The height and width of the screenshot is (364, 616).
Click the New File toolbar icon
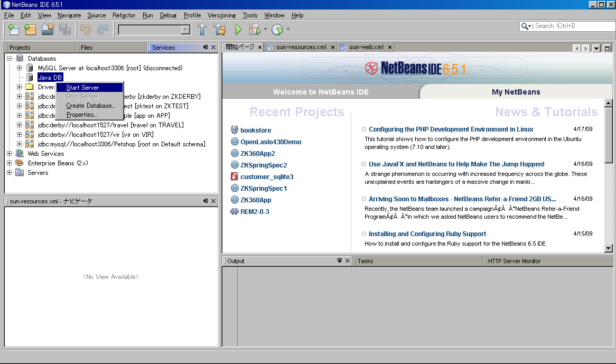14,30
